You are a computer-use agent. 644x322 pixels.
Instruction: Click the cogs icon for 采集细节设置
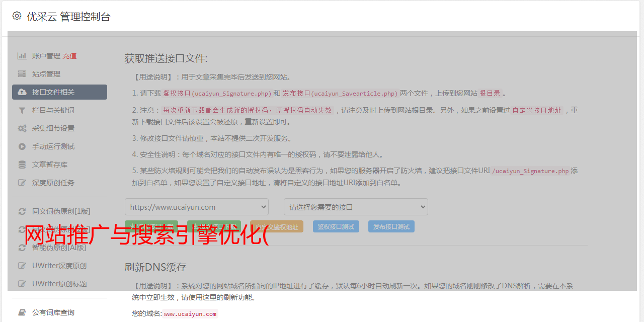tap(22, 128)
